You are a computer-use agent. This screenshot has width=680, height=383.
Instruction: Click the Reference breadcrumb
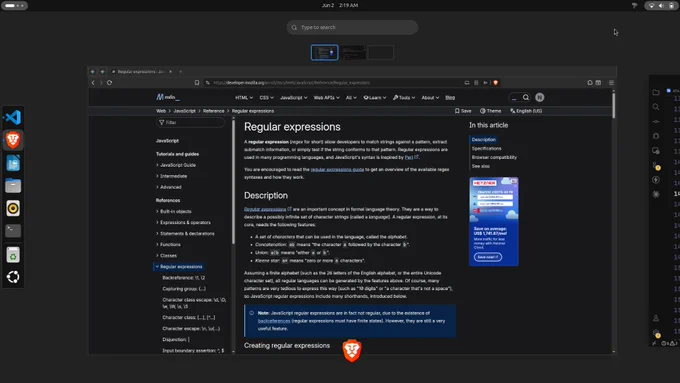point(213,111)
